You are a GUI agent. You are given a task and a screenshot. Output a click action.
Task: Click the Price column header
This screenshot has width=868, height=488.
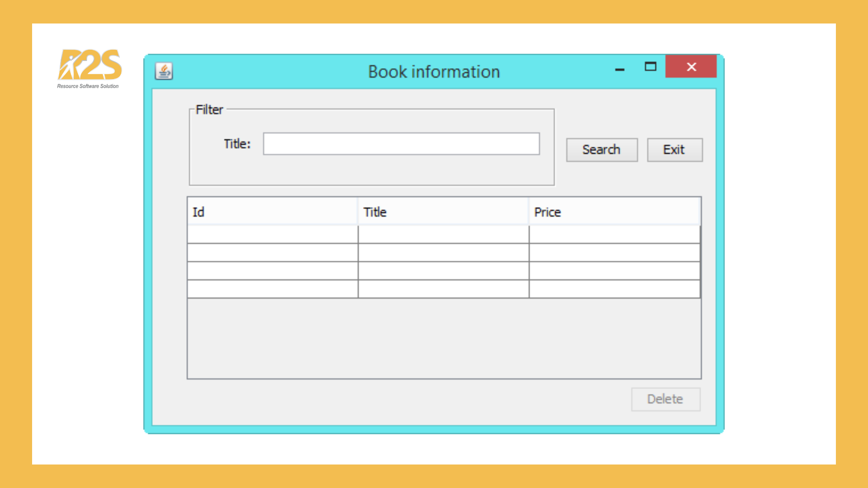[614, 212]
